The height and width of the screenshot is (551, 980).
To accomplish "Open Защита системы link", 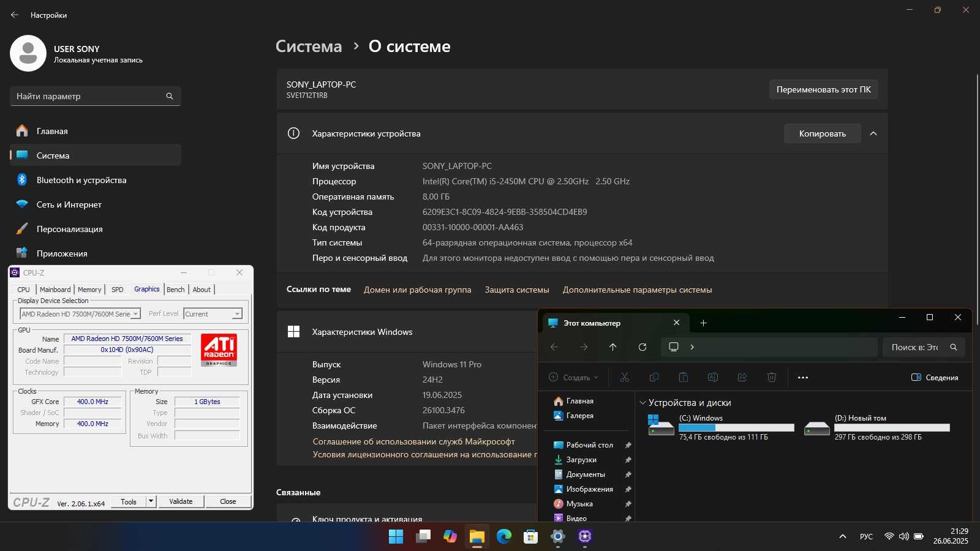I will [517, 290].
